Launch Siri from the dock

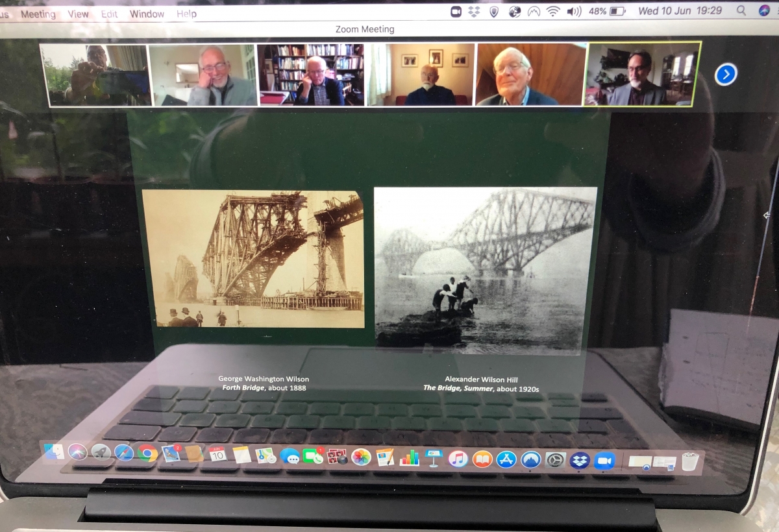click(x=77, y=452)
